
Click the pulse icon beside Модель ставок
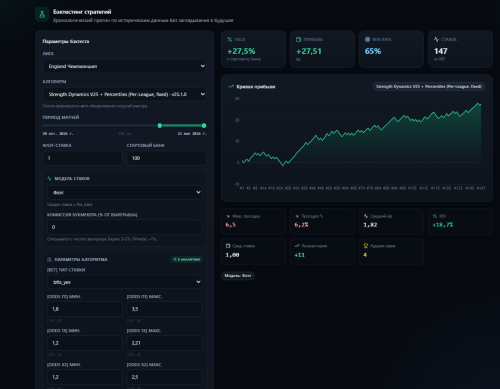tap(49, 179)
